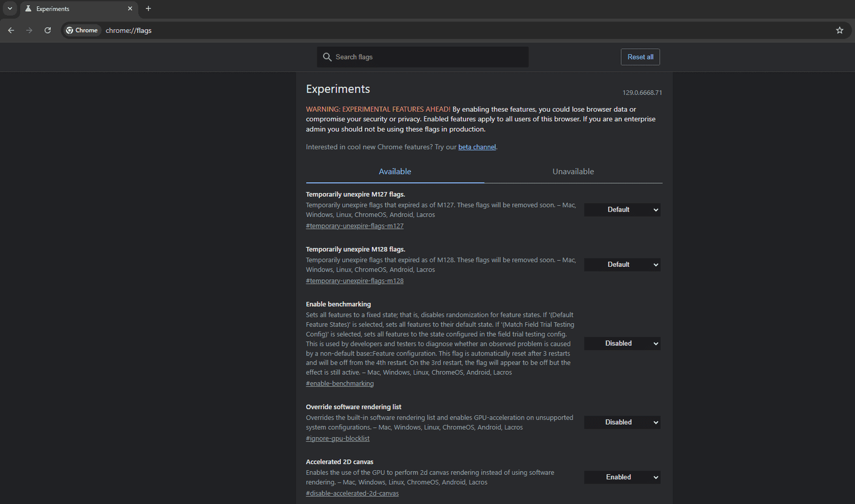Follow the #ignore-gpu-blocklist link
Viewport: 855px width, 504px height.
coord(337,438)
